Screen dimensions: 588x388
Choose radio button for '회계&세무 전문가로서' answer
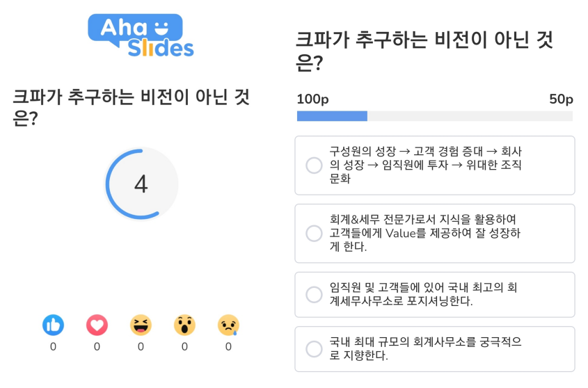(314, 233)
